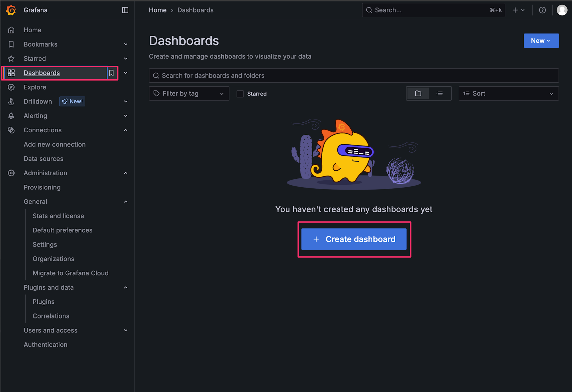This screenshot has height=392, width=572.
Task: Click the Explore compass icon
Action: [x=11, y=87]
